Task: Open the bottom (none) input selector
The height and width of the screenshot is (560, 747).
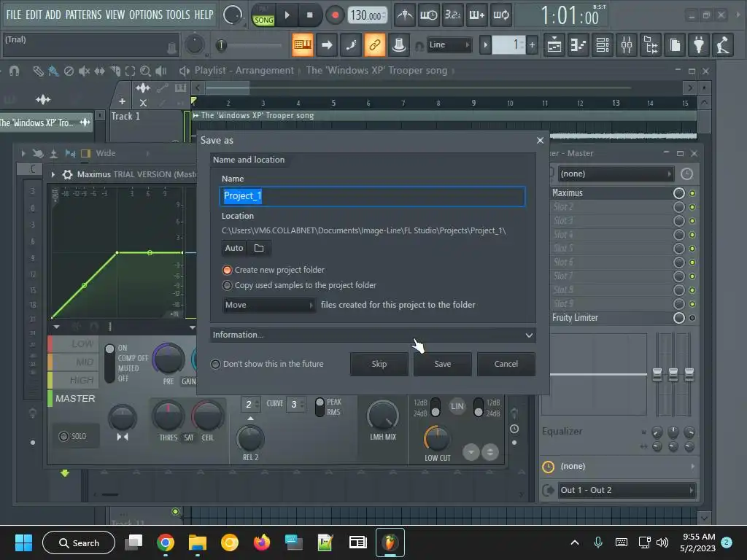Action: 620,466
